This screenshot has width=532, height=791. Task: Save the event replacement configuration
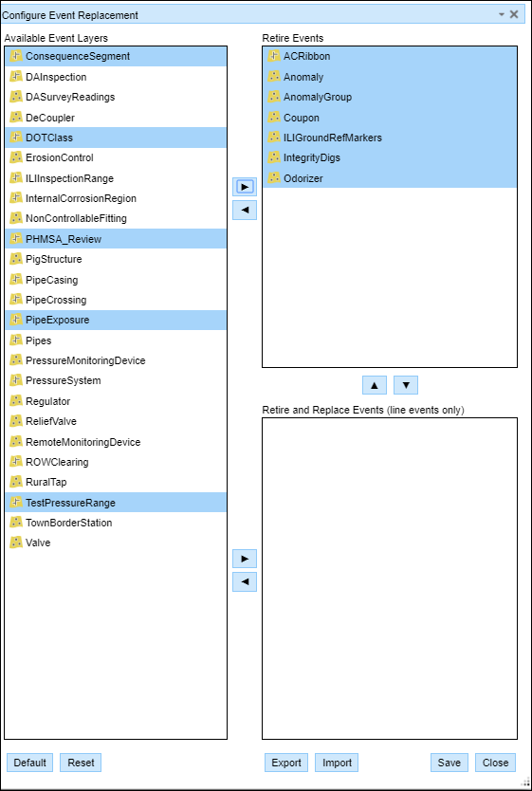(x=449, y=763)
